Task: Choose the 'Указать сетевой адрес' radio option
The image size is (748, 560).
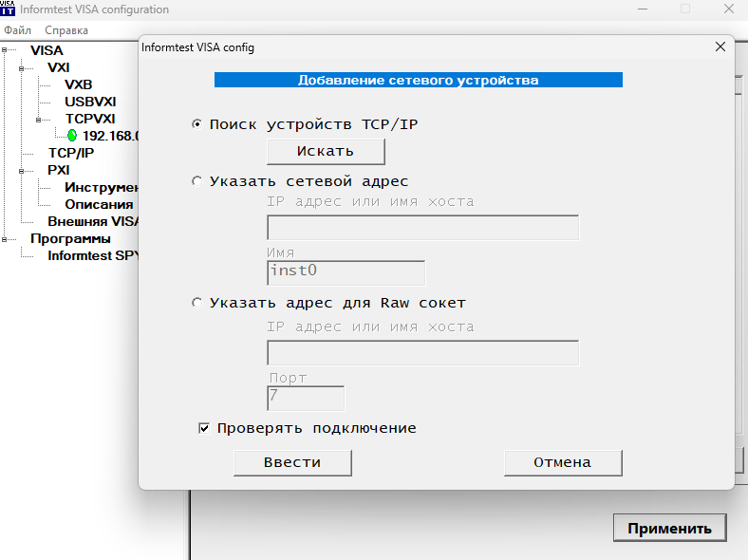Action: tap(196, 181)
